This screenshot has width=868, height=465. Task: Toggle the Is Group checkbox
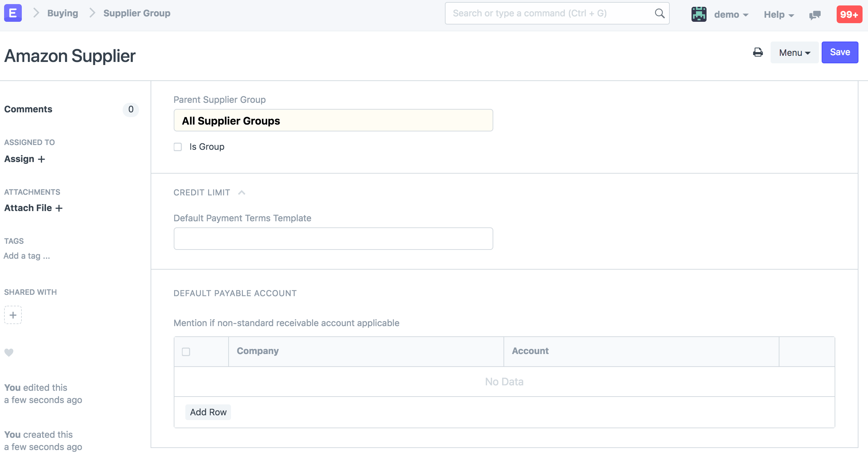[178, 147]
